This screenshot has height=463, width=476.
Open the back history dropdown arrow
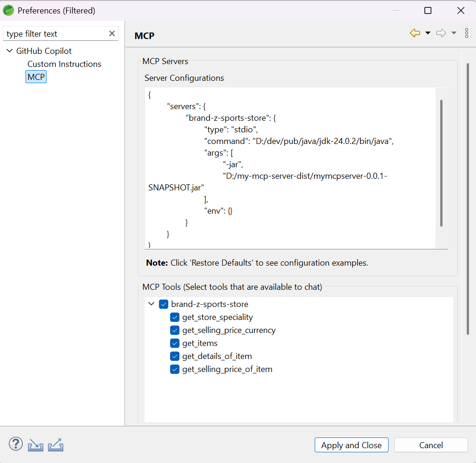tap(427, 33)
